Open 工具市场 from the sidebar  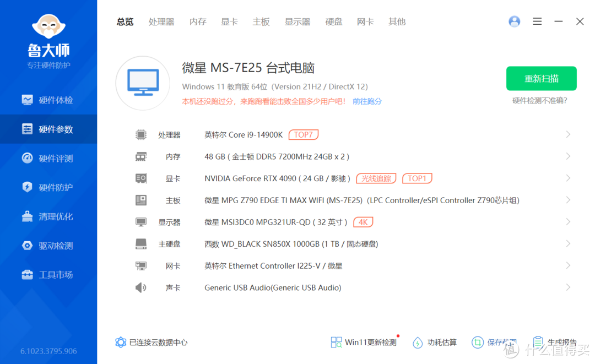[x=48, y=275]
